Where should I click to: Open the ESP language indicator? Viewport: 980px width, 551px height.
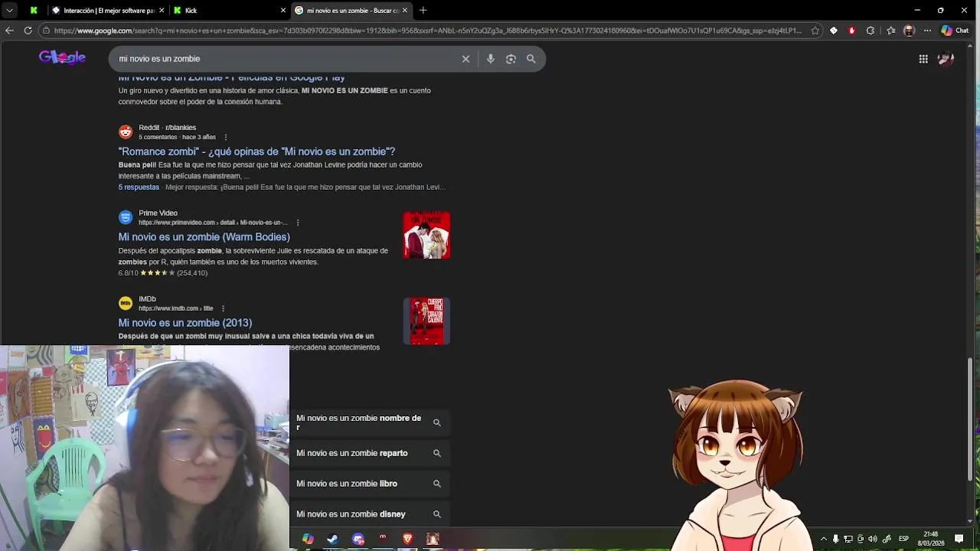[x=903, y=539]
